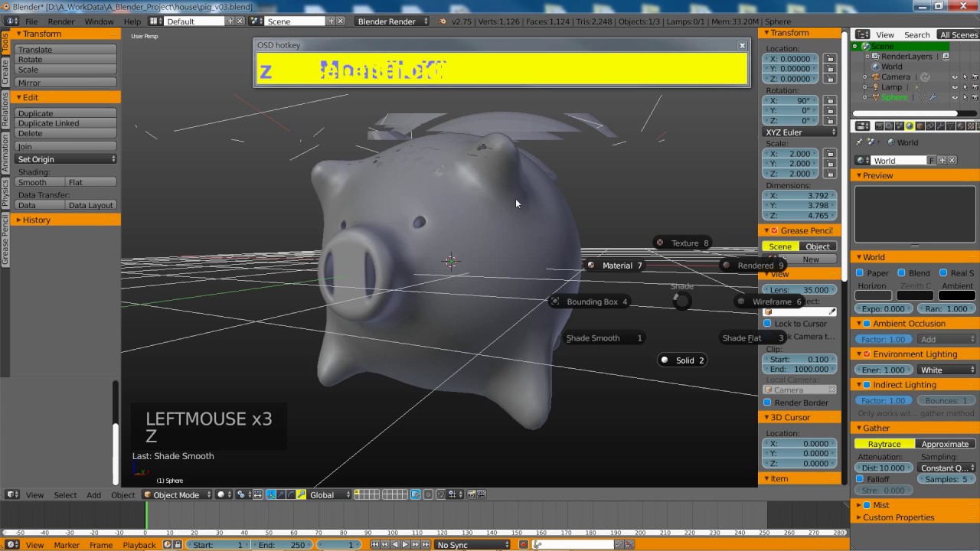The image size is (980, 551).
Task: Toggle Sphere selectability arrow in outliner
Action: pyautogui.click(x=965, y=97)
